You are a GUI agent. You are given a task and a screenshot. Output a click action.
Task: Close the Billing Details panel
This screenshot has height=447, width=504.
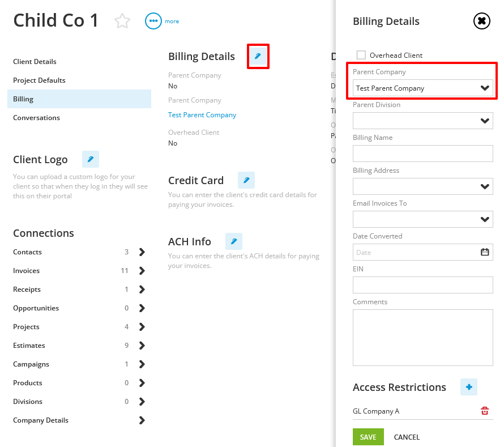coord(481,21)
